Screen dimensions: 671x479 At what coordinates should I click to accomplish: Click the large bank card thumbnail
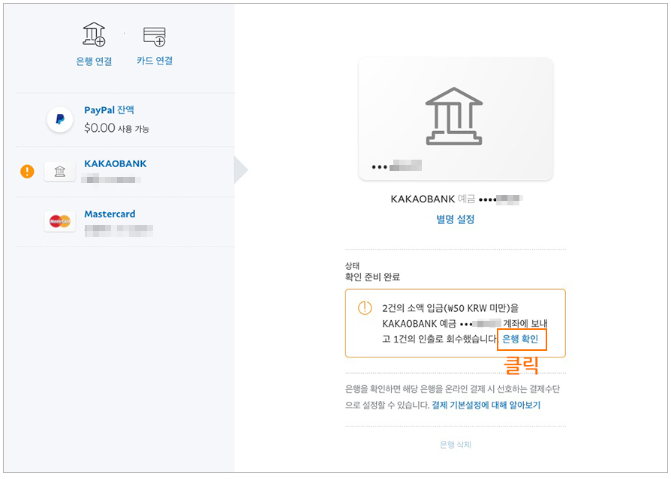[456, 119]
